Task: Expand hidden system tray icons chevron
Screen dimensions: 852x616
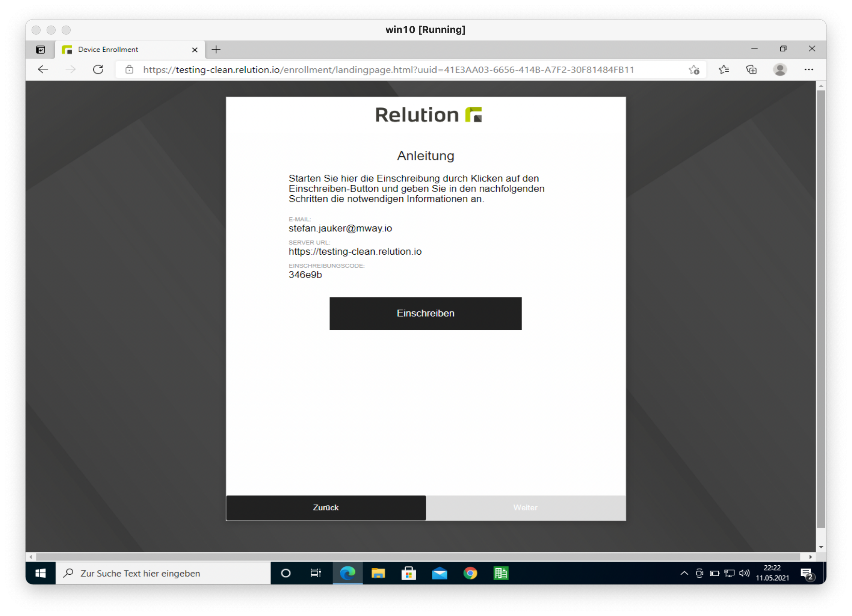Action: pyautogui.click(x=684, y=573)
